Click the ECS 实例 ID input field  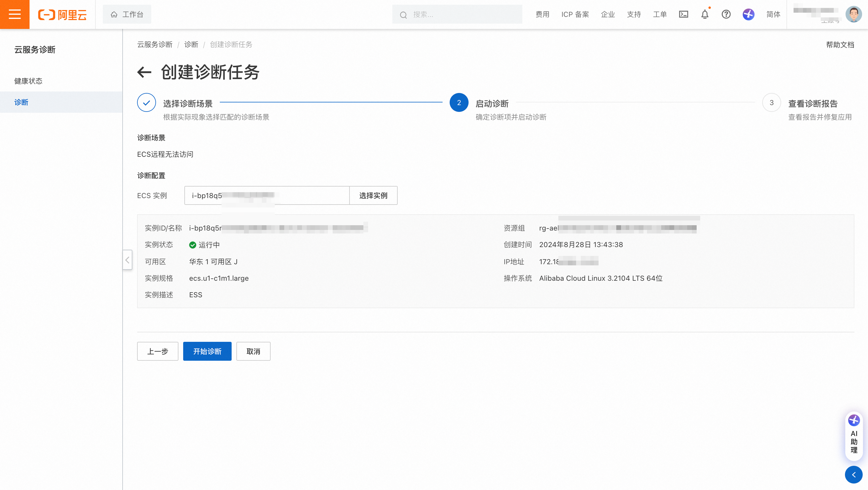coord(267,195)
